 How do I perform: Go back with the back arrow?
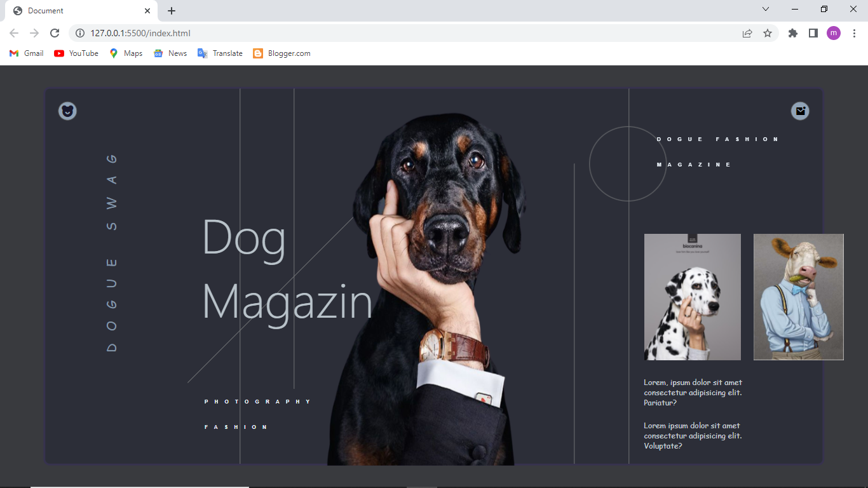(x=14, y=33)
